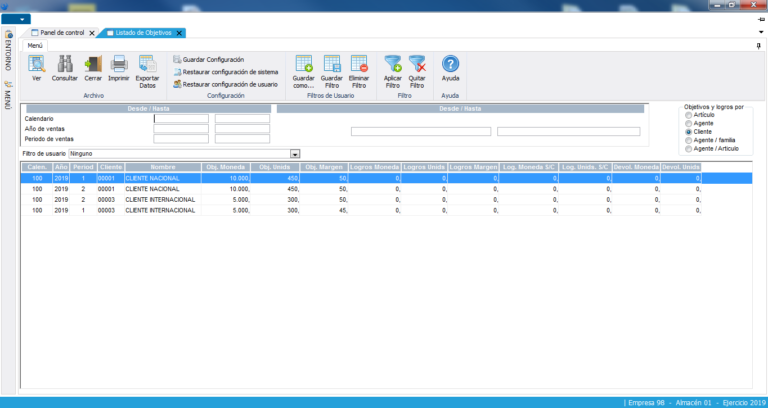Click the Calendario desde input field
This screenshot has width=768, height=408.
tap(181, 119)
